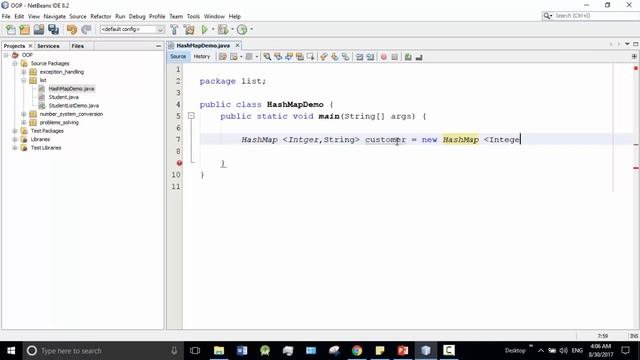This screenshot has width=640, height=360.
Task: Open the Window menu
Action: click(x=214, y=16)
